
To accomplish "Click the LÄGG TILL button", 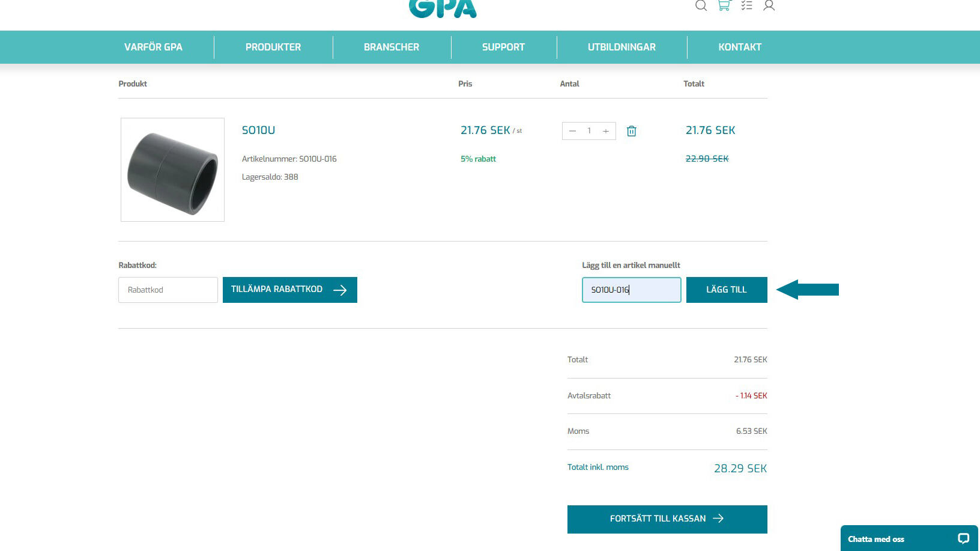I will [x=727, y=290].
